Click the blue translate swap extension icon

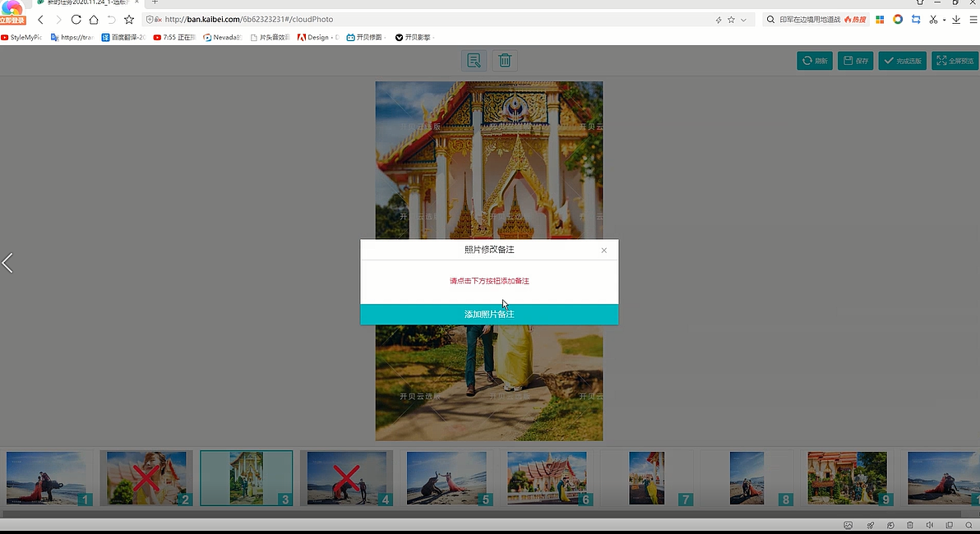click(916, 20)
